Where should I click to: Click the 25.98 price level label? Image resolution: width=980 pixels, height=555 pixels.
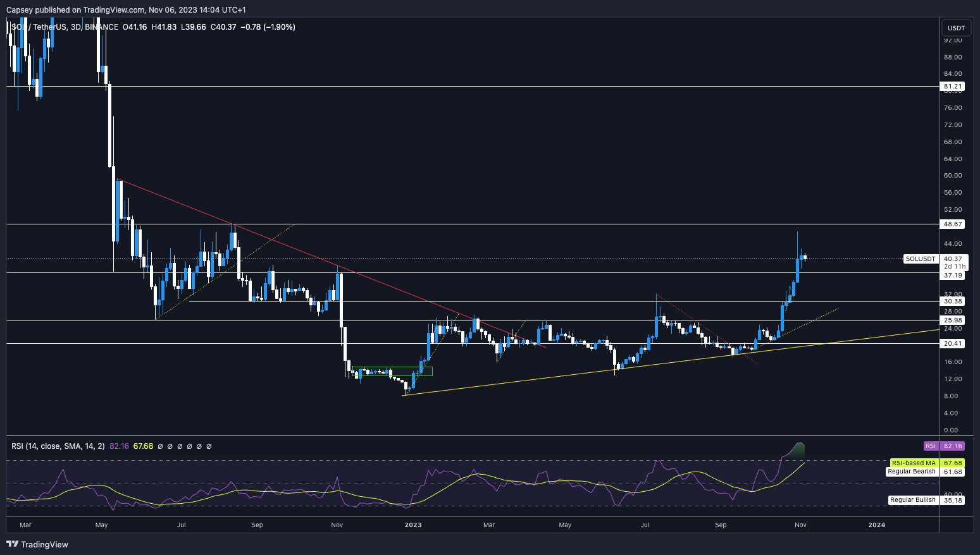coord(953,320)
